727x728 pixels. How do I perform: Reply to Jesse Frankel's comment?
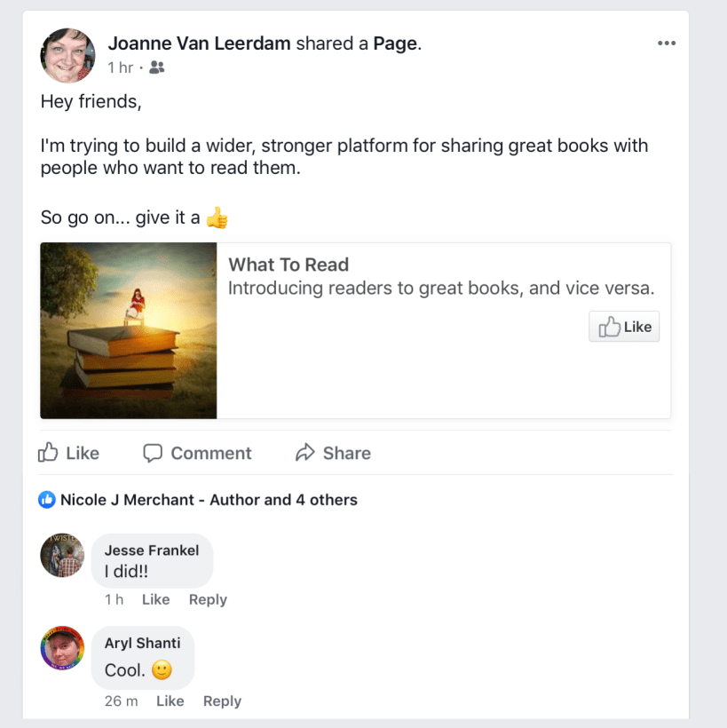(208, 599)
